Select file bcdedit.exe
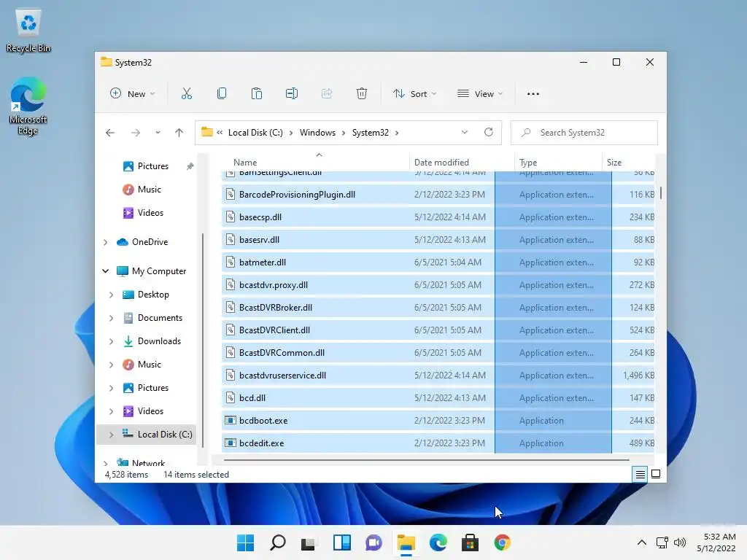This screenshot has width=747, height=560. 438,443
